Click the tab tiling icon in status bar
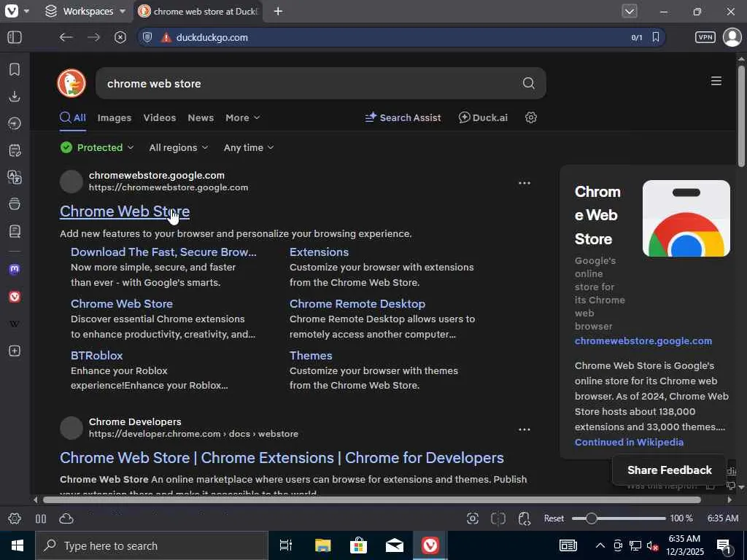The image size is (747, 560). [x=41, y=518]
